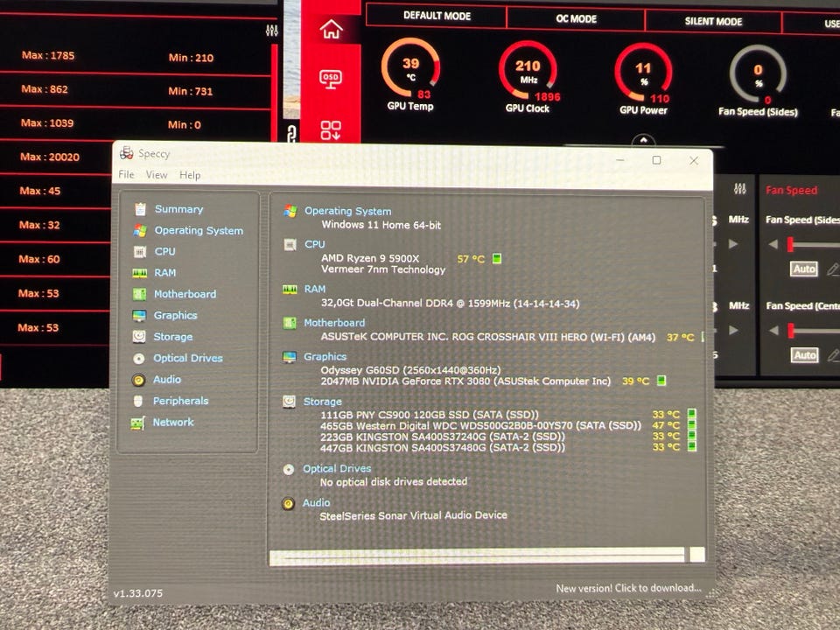Screen dimensions: 840x630
Task: Click the Network card icon in sidebar
Action: pos(137,423)
